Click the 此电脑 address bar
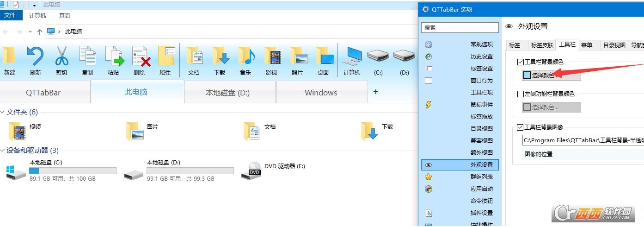Image resolution: width=644 pixels, height=227 pixels. click(231, 32)
